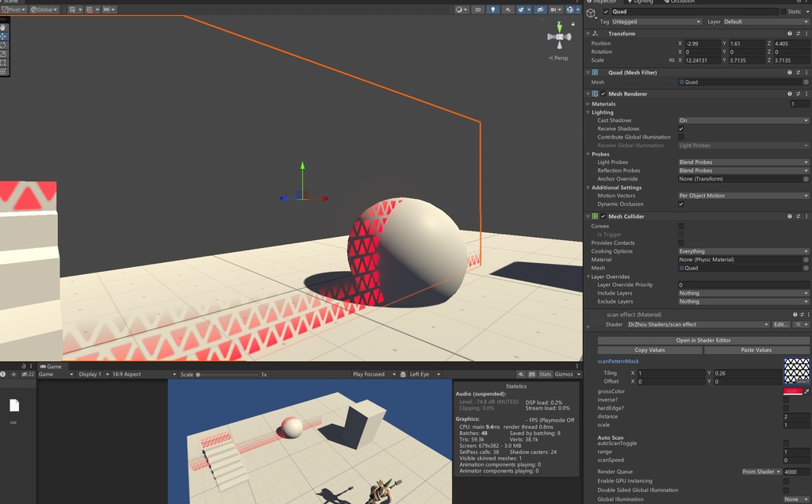Select the Hand view tool

pyautogui.click(x=4, y=28)
